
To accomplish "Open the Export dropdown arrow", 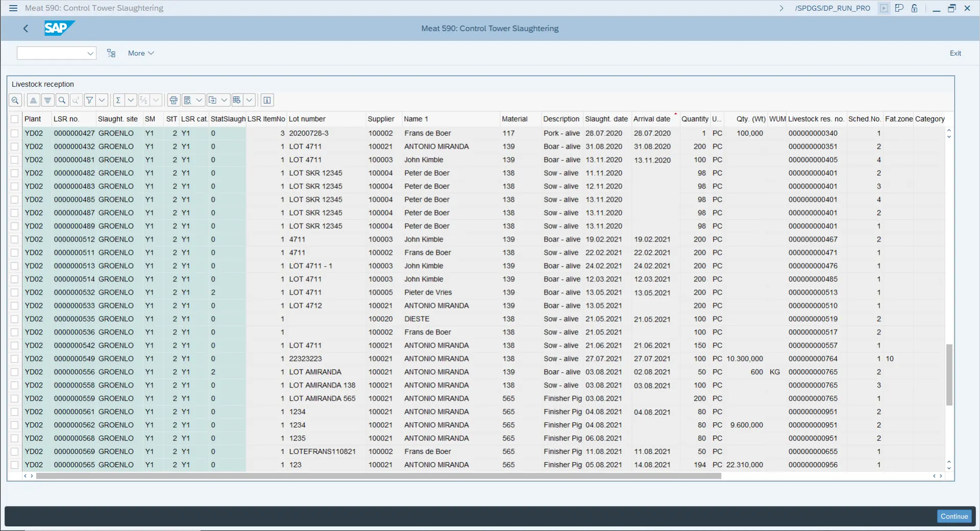I will 224,100.
